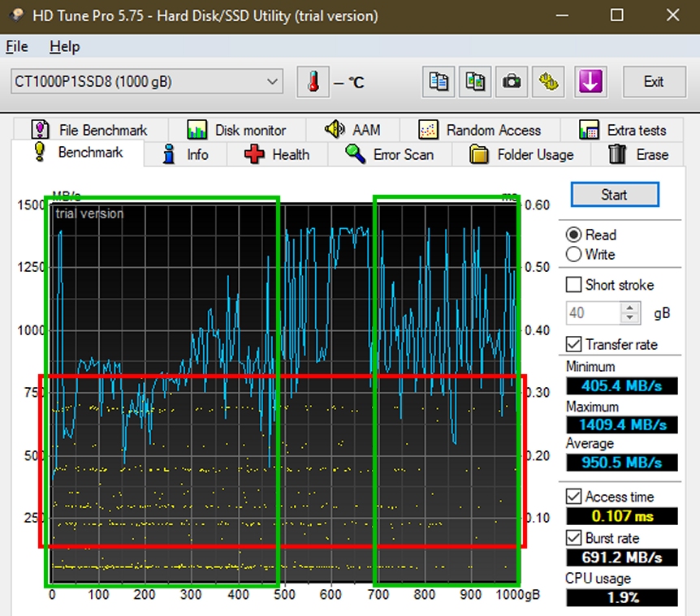Enable the Short stroke checkbox
This screenshot has width=700, height=616.
click(x=573, y=285)
